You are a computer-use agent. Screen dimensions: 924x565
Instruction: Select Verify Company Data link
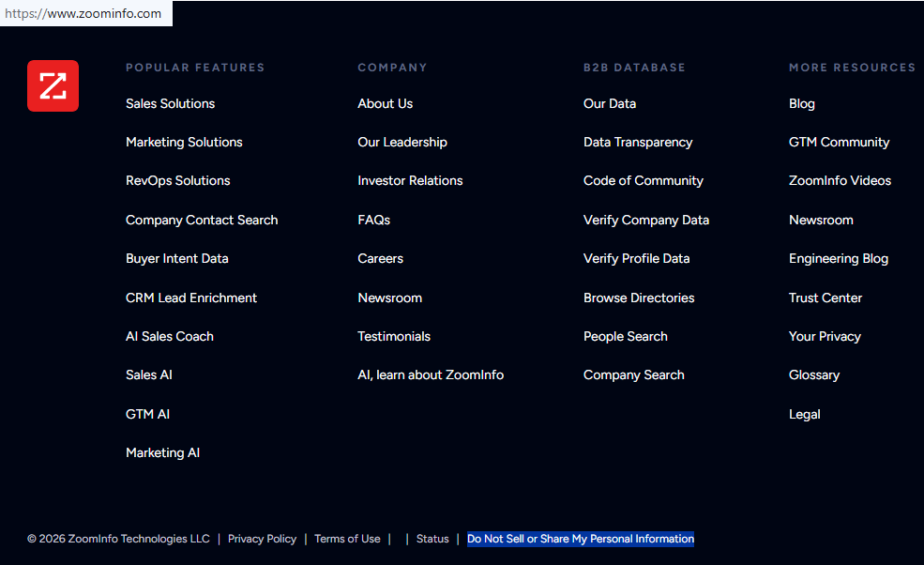(x=646, y=220)
